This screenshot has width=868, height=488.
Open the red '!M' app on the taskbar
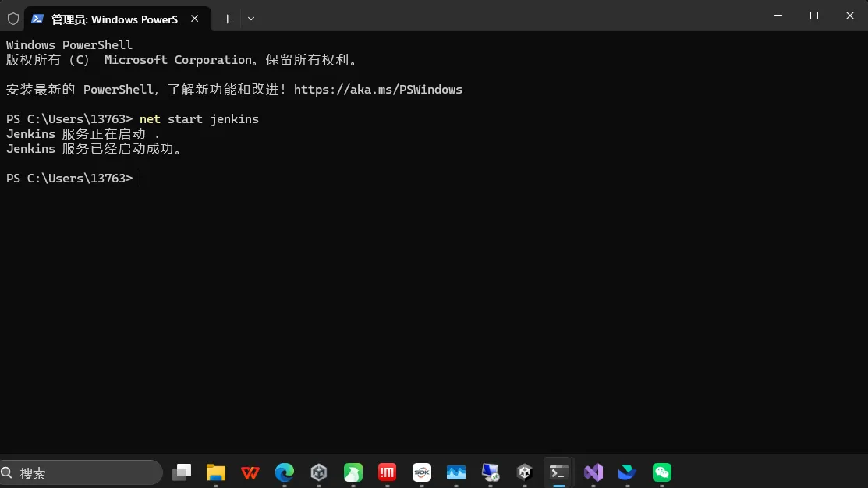tap(388, 472)
